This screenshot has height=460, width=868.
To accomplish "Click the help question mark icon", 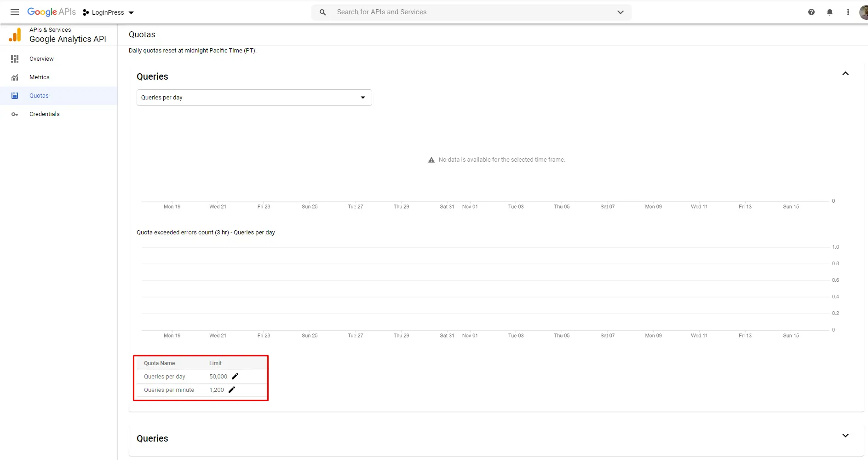I will pyautogui.click(x=811, y=12).
